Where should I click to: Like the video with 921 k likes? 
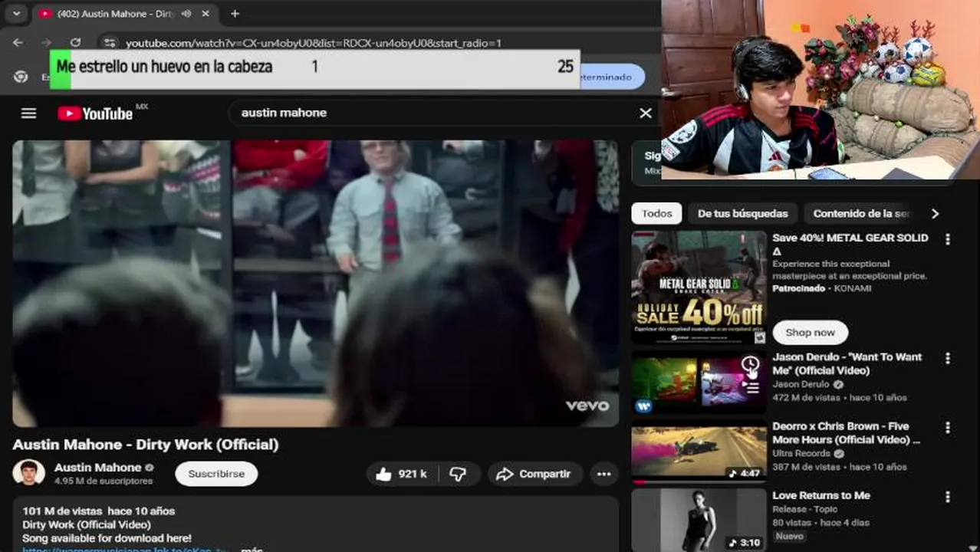tap(400, 474)
